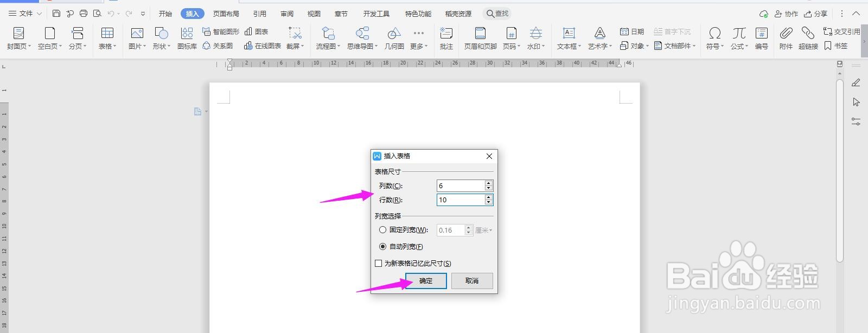Open the 章节 chapter tab

click(341, 14)
